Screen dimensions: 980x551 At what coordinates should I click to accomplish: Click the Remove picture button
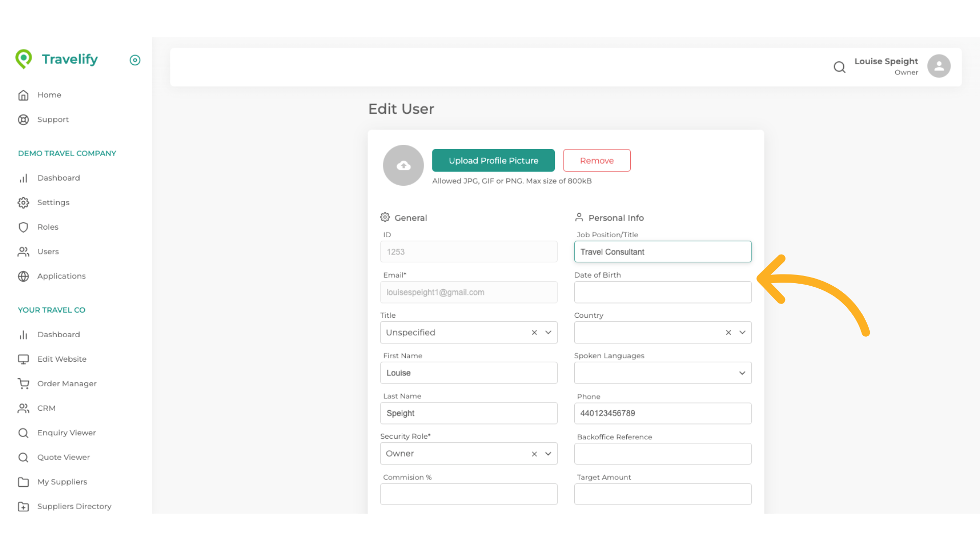pyautogui.click(x=597, y=161)
